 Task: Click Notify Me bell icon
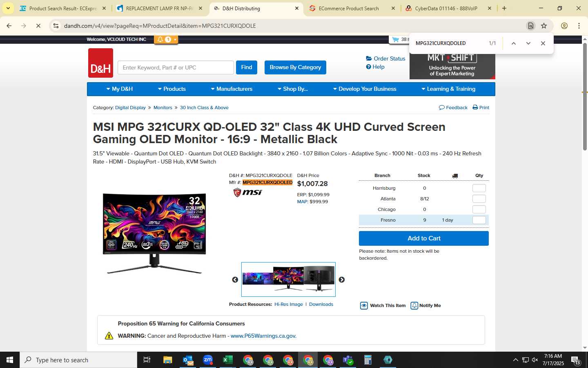pos(414,306)
